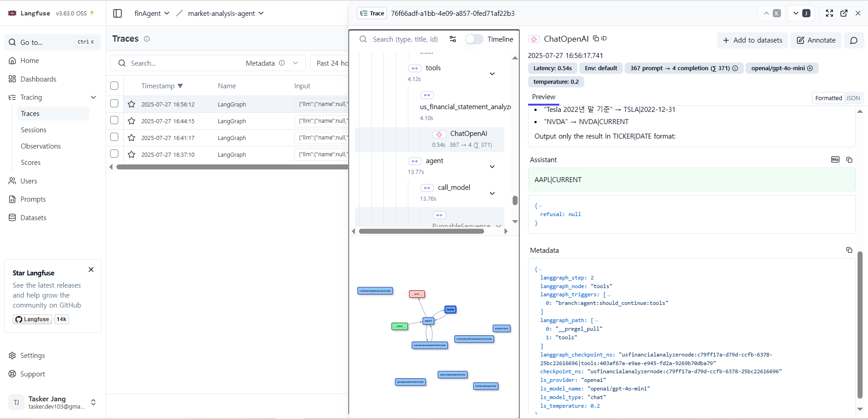Copy the ChatOpenAI observation ID
The height and width of the screenshot is (419, 868).
pyautogui.click(x=600, y=39)
